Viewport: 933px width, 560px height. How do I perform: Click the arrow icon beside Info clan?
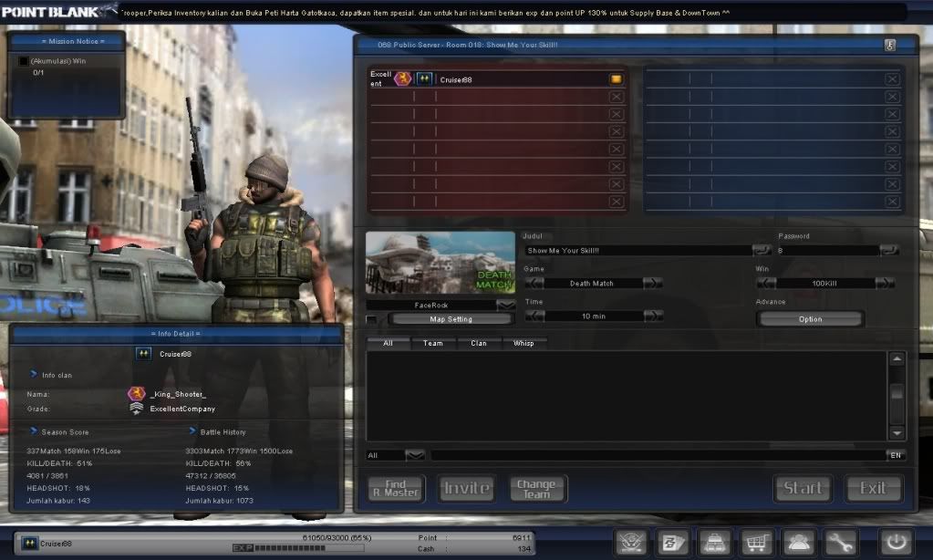point(34,374)
